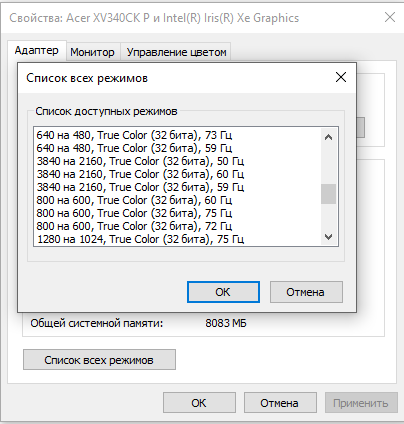Select 3840 на 2160 at 59 Гц mode

click(x=140, y=187)
